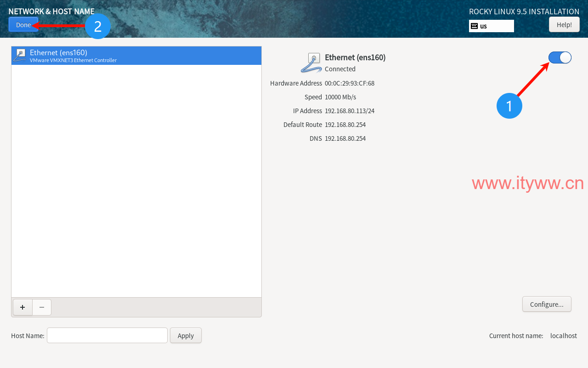Apply the host name
This screenshot has height=368, width=588.
pos(186,335)
